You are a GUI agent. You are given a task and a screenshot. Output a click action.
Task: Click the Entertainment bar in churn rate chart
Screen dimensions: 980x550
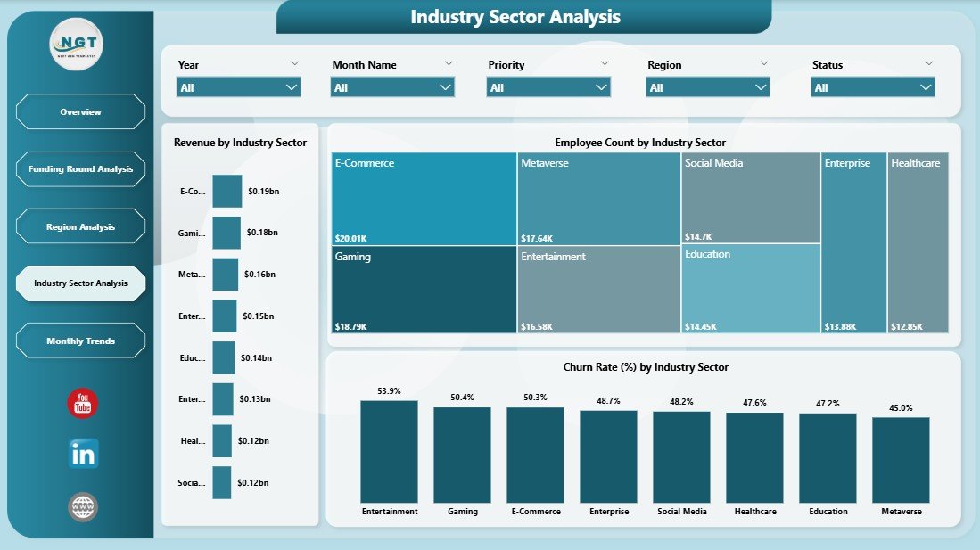coord(389,450)
